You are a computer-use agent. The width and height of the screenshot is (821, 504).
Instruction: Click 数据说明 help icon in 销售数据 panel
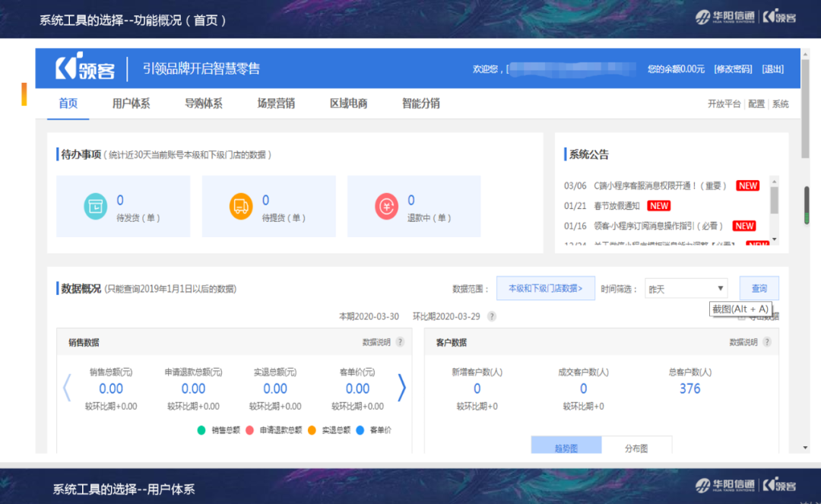click(400, 342)
